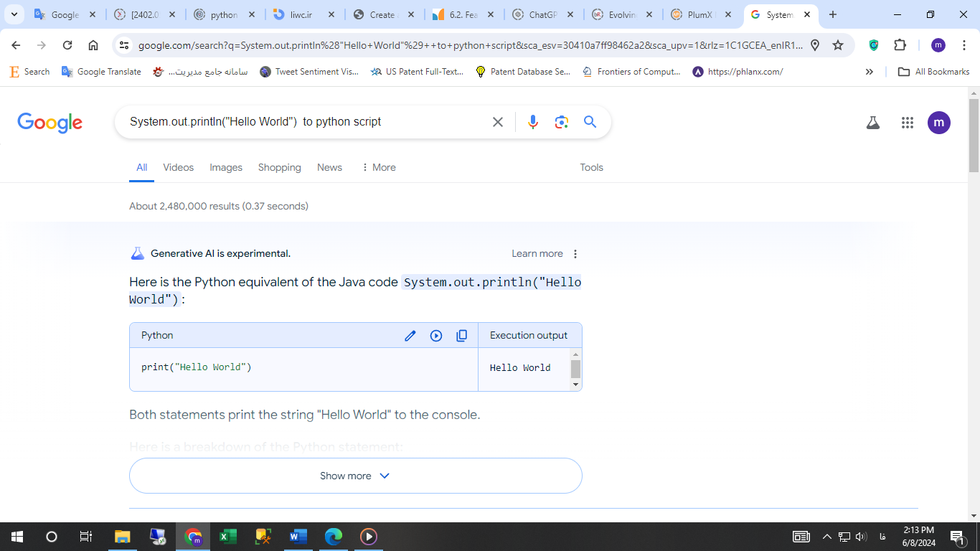The height and width of the screenshot is (551, 980).
Task: Click execution output scroll down arrow
Action: pos(575,385)
